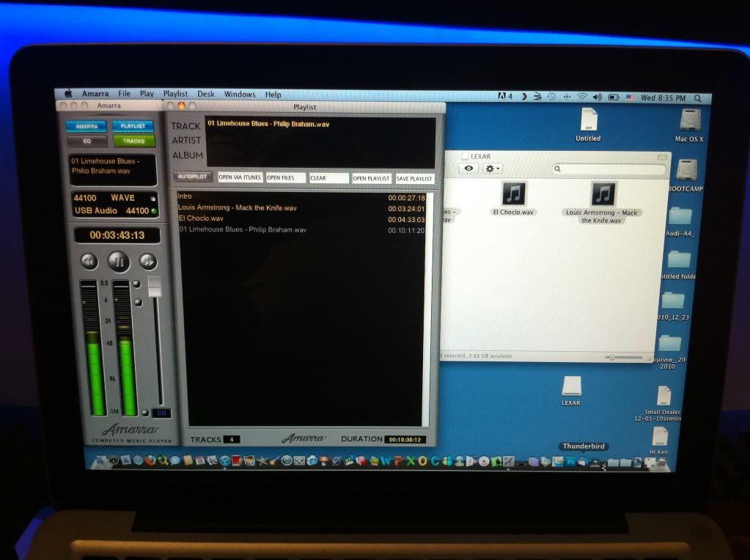Viewport: 750px width, 560px height.
Task: Select the LEXAR drive on desktop
Action: [x=571, y=391]
